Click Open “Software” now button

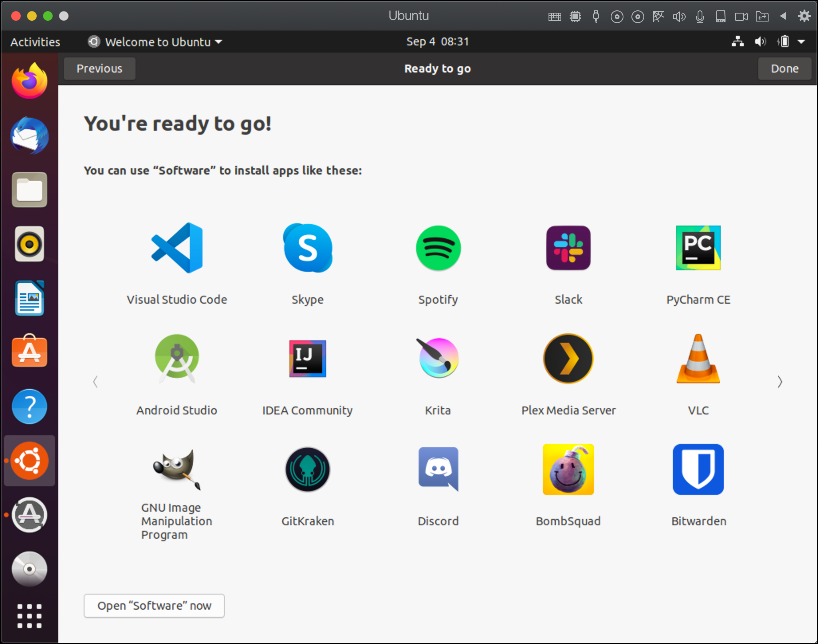154,605
